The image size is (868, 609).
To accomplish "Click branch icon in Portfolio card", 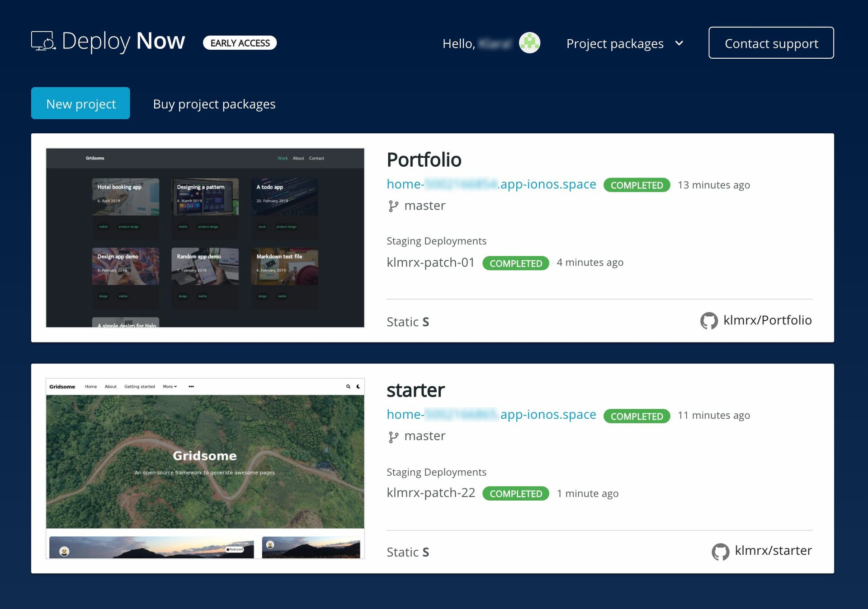I will coord(393,206).
